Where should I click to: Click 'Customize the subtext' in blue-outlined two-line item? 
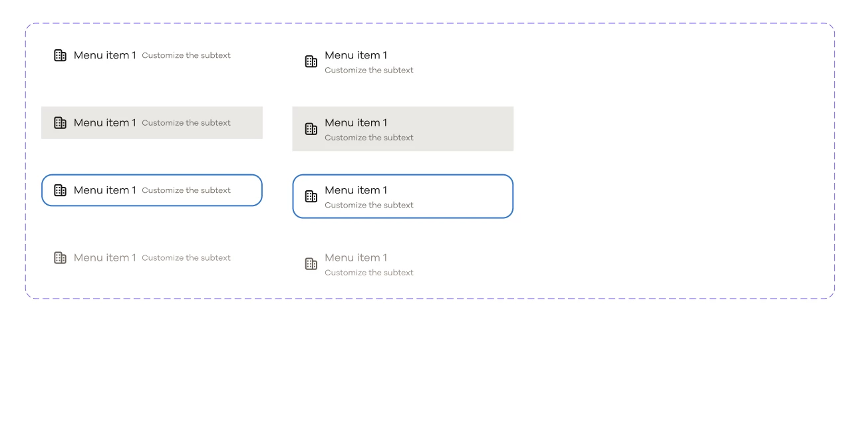[x=369, y=206]
